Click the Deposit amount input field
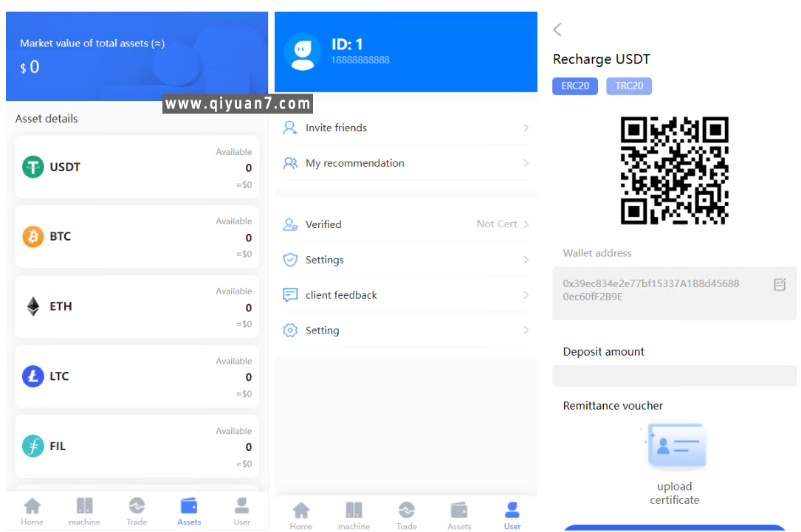Viewport: 801px width, 532px height. [x=674, y=376]
